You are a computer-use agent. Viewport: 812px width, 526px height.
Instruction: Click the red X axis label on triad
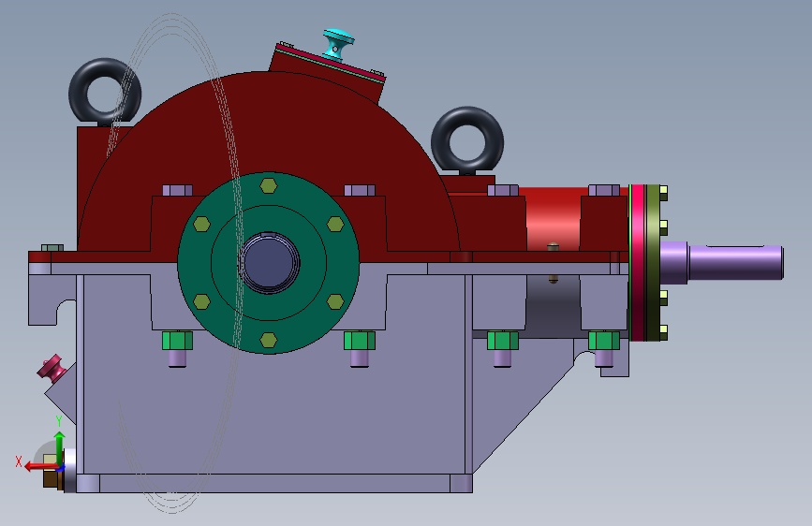(19, 461)
